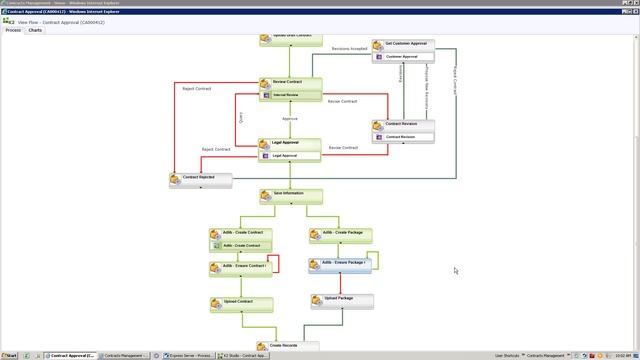Select the Contract Rejected activity box
This screenshot has width=640, height=360.
tap(201, 181)
